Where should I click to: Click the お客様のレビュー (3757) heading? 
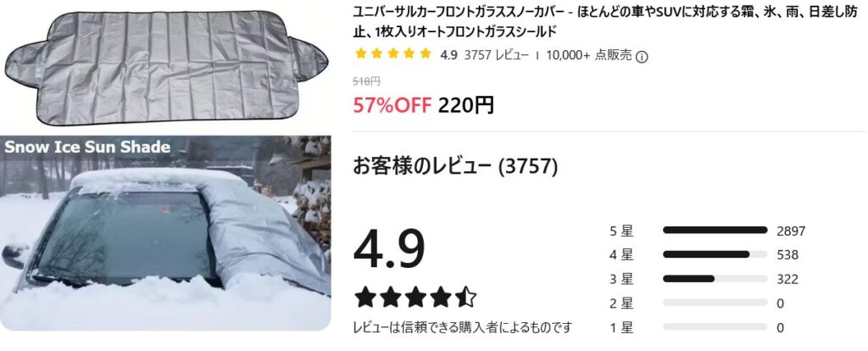coord(455,166)
